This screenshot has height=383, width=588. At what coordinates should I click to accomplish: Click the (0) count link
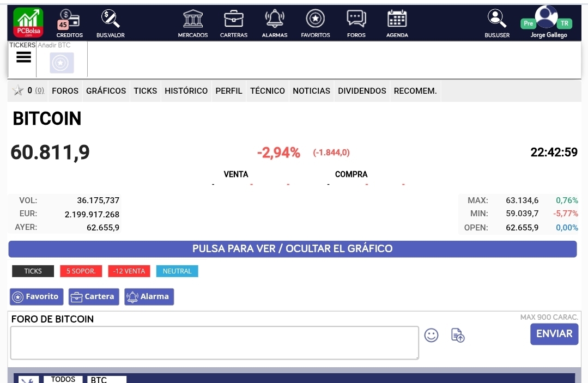click(39, 90)
